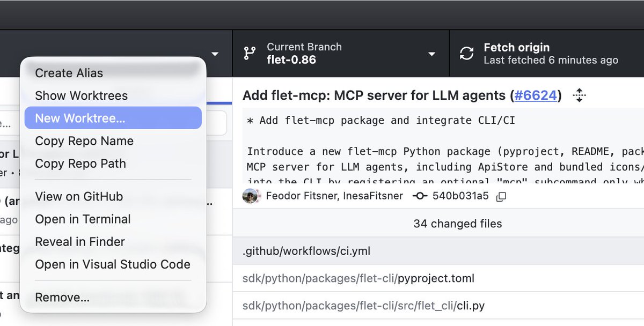Select .github/workflows/ci.yml file row

[x=438, y=251]
